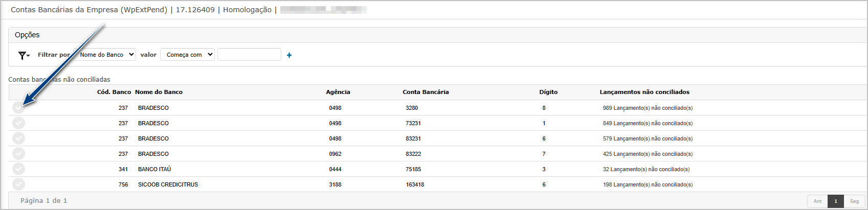Sort by 'Nome do Banco' column header
The height and width of the screenshot is (210, 868).
pyautogui.click(x=159, y=92)
